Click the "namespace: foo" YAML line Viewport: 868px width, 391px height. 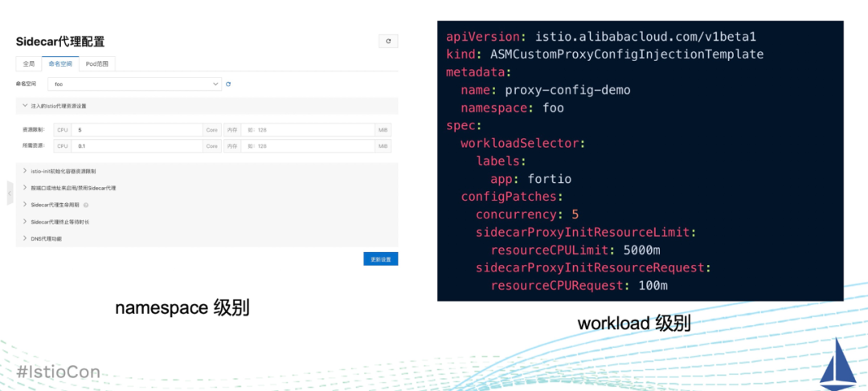click(512, 108)
